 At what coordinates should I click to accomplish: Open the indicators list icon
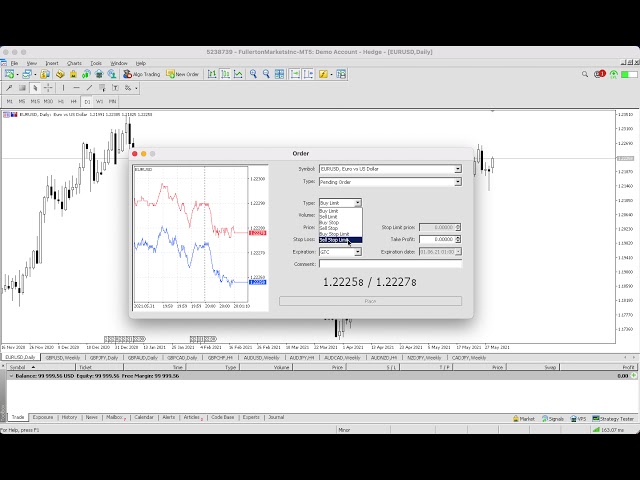pyautogui.click(x=323, y=74)
